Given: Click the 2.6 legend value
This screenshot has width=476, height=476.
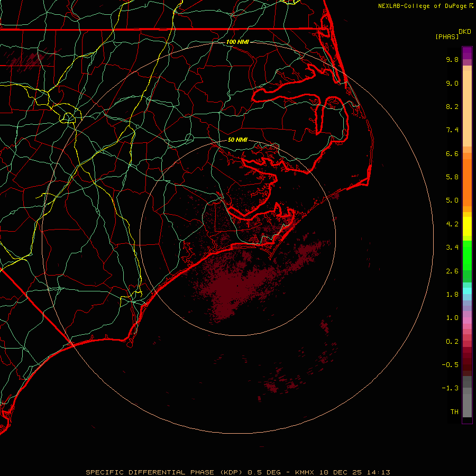Looking at the screenshot, I should click(452, 271).
